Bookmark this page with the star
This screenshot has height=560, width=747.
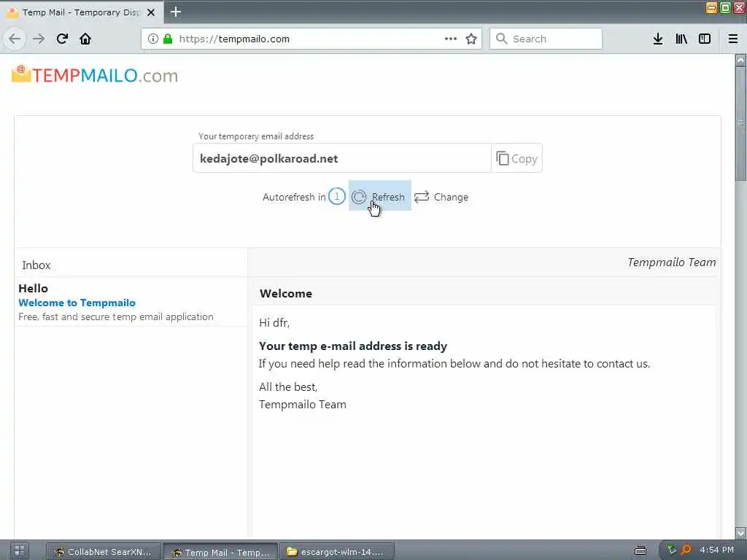point(471,39)
